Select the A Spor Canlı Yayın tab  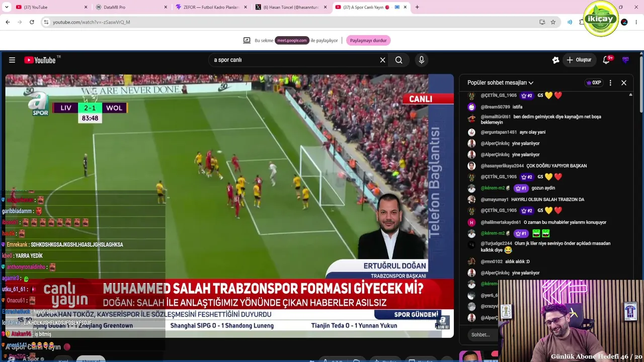point(371,7)
